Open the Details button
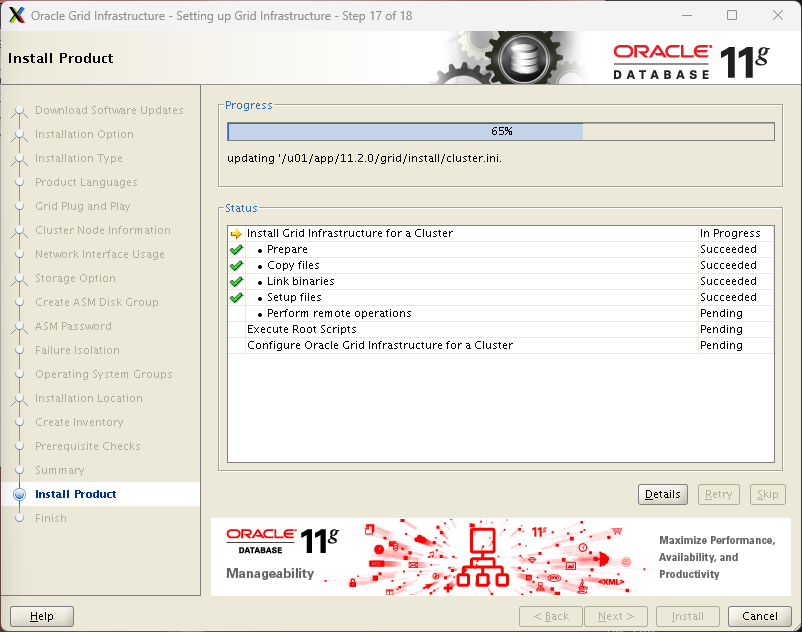The image size is (802, 632). tap(662, 494)
